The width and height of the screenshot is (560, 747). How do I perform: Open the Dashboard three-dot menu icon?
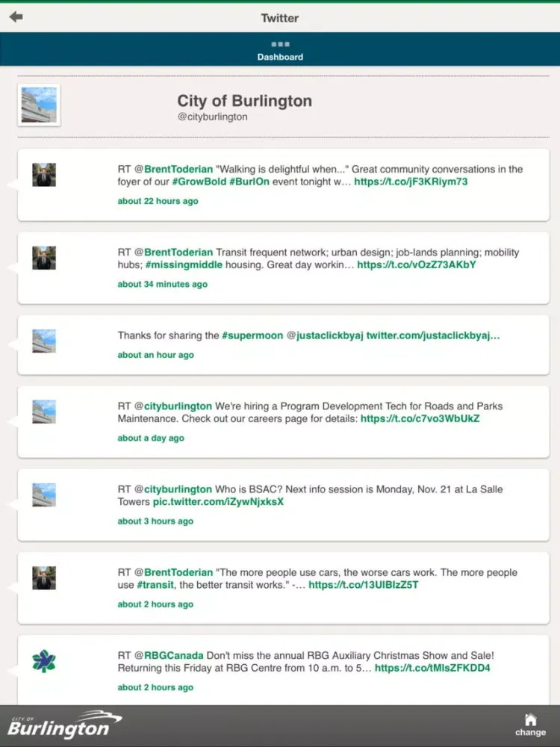pyautogui.click(x=280, y=44)
